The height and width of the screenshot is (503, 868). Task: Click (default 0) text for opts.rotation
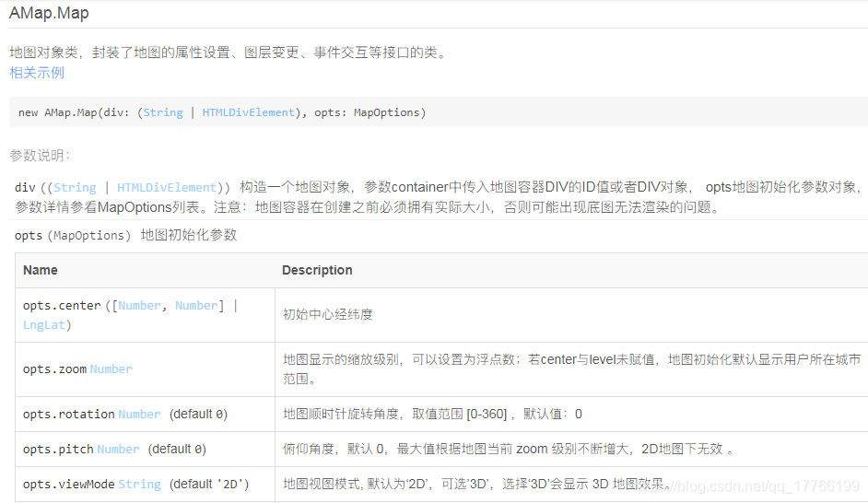click(x=199, y=414)
